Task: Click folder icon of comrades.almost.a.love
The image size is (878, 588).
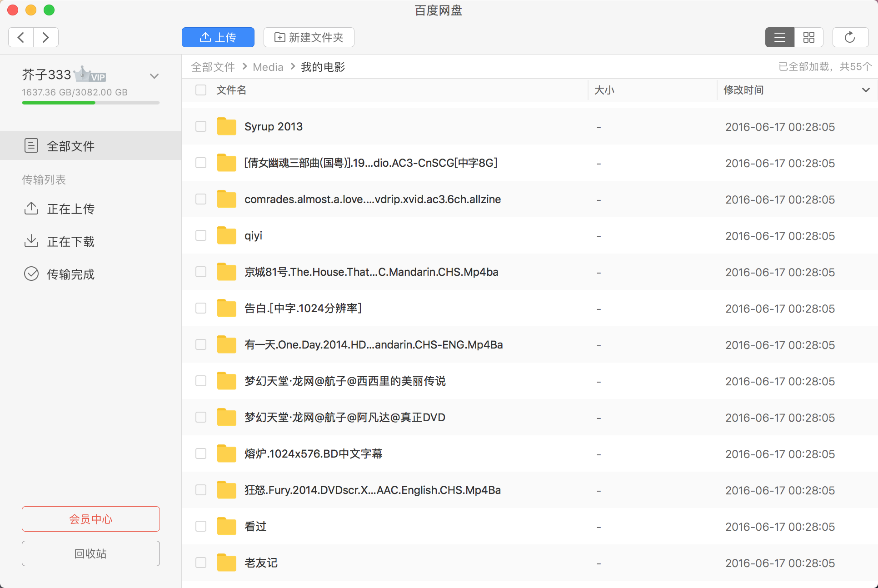Action: point(226,199)
